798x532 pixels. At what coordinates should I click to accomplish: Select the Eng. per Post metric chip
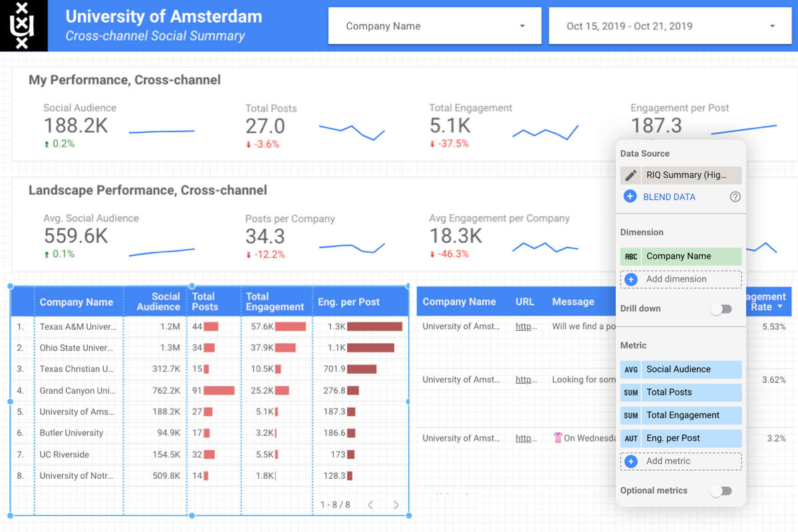681,438
